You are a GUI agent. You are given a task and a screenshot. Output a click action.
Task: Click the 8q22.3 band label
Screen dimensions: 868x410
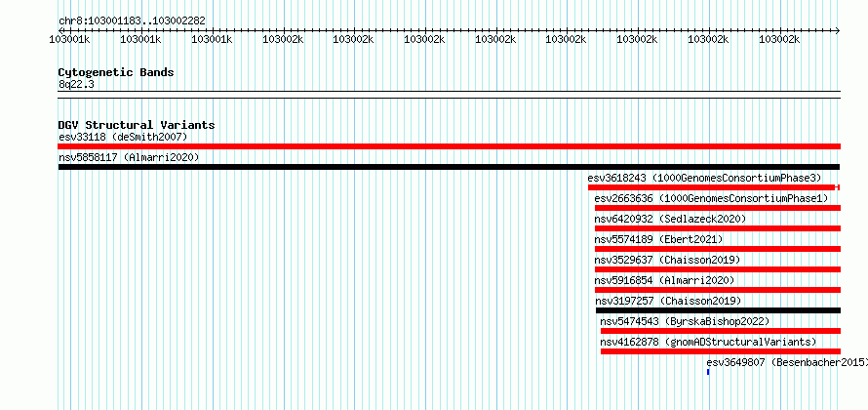(x=76, y=84)
